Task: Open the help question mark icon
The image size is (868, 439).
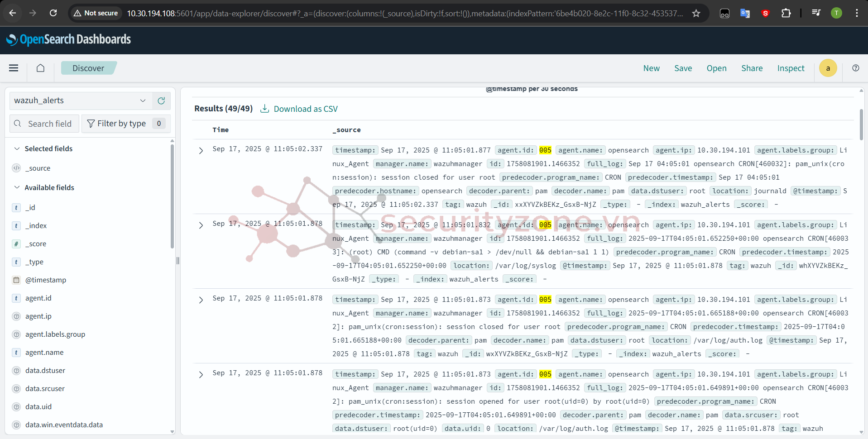Action: point(855,68)
